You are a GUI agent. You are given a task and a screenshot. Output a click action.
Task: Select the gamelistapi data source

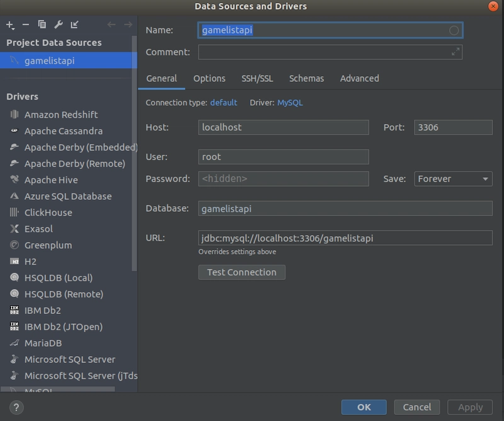69,61
